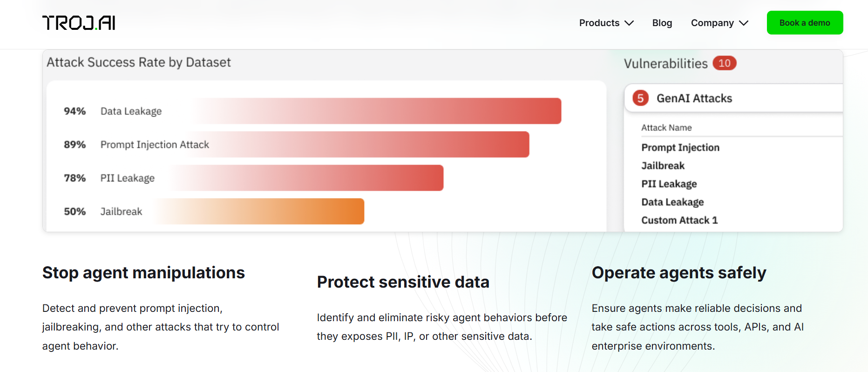Click the Book a demo button

point(805,23)
